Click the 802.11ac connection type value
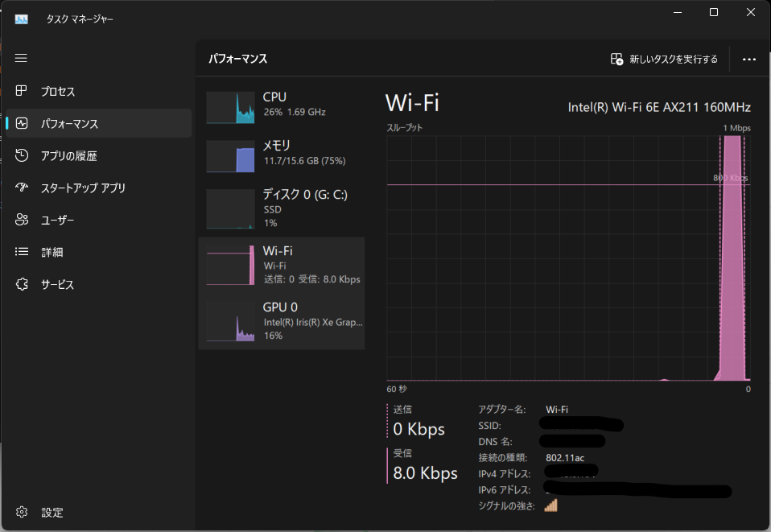 tap(564, 458)
